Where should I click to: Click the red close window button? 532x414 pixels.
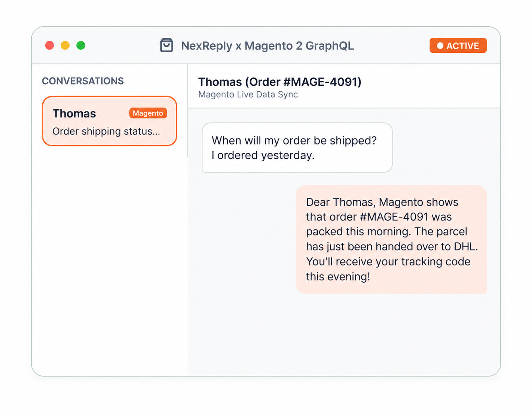(x=49, y=45)
